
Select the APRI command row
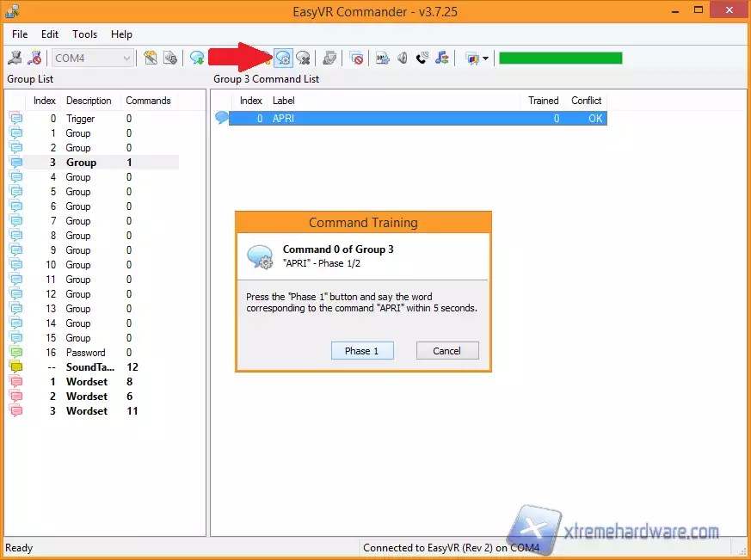(x=417, y=119)
